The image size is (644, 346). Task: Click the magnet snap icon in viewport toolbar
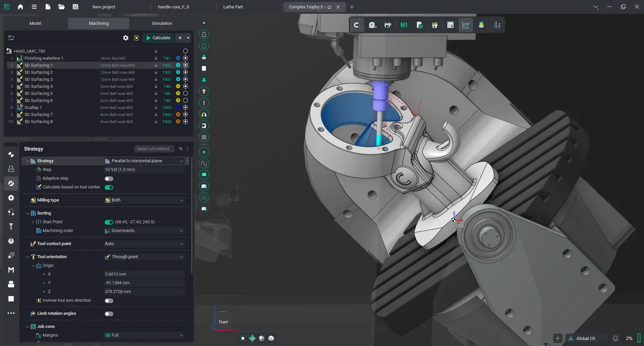tap(357, 25)
